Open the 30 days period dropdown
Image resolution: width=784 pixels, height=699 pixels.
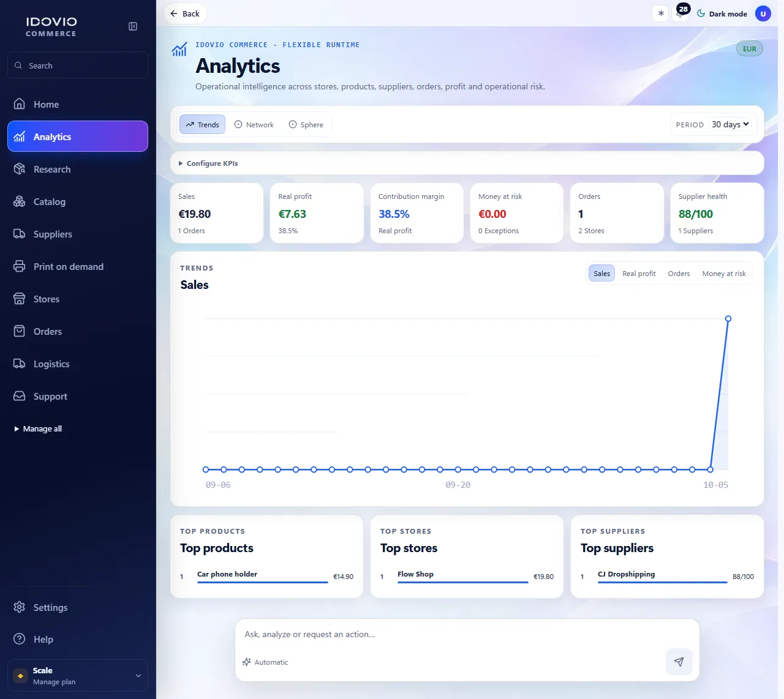coord(731,124)
